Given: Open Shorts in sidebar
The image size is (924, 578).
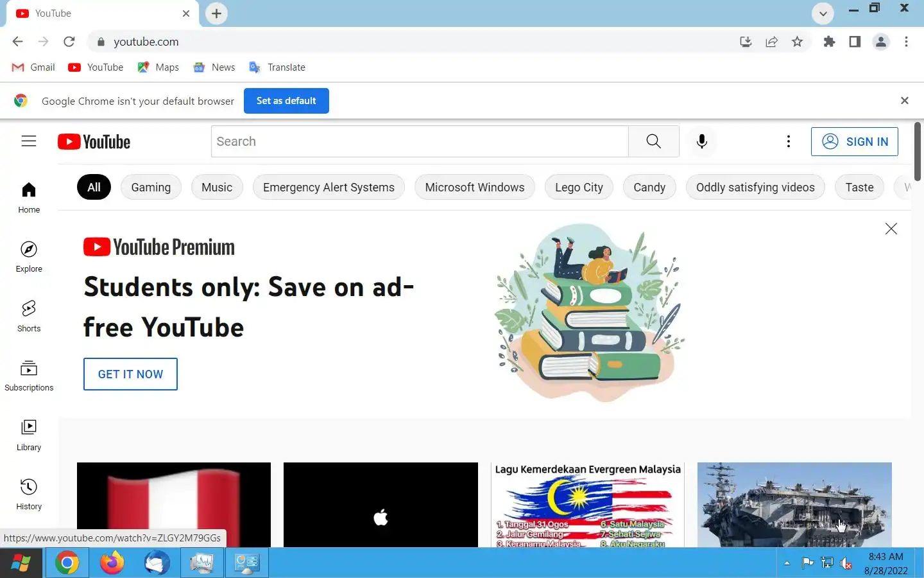Looking at the screenshot, I should (29, 316).
